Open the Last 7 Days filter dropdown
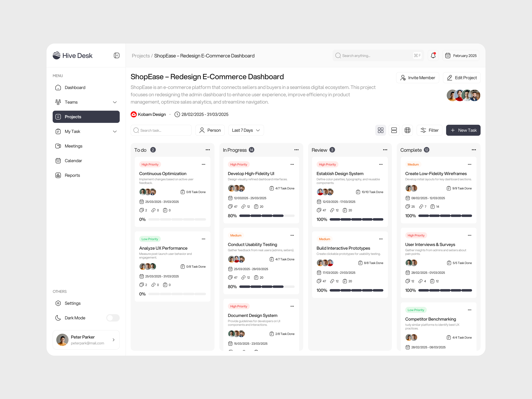 (x=246, y=130)
